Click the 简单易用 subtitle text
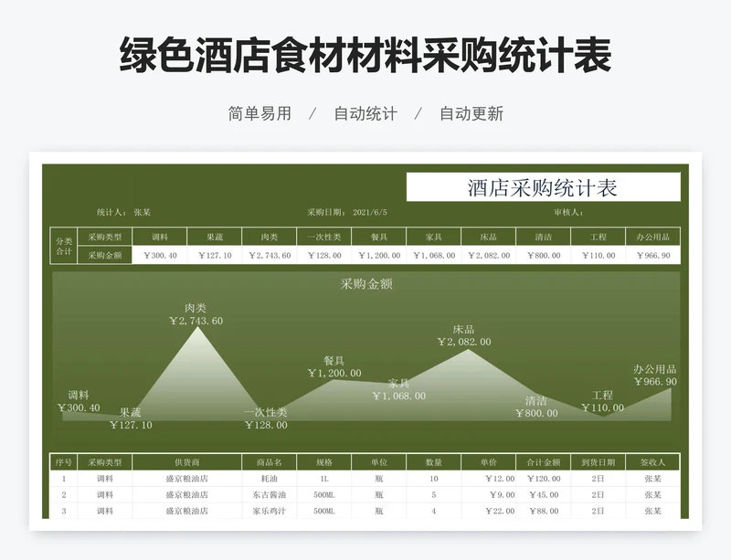 [x=260, y=114]
